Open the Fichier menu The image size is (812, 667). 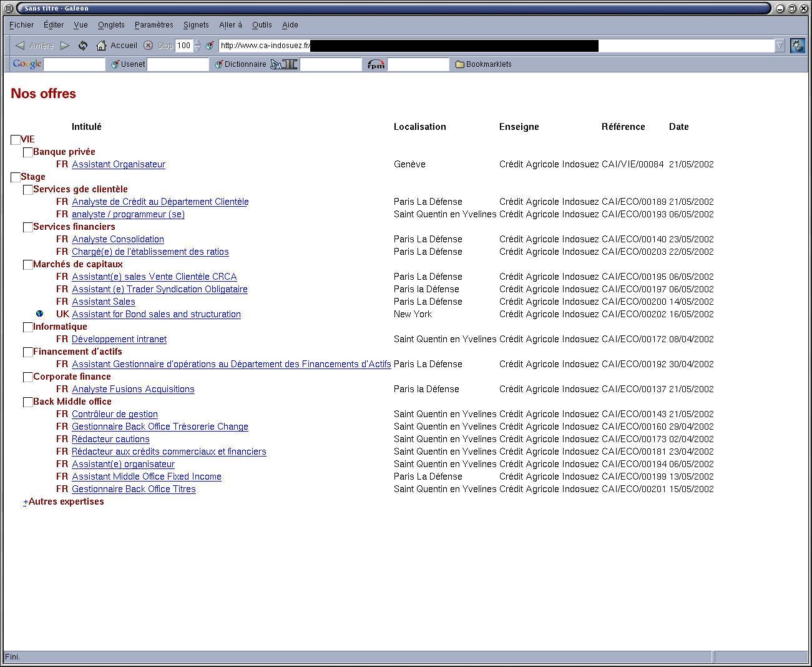tap(21, 25)
